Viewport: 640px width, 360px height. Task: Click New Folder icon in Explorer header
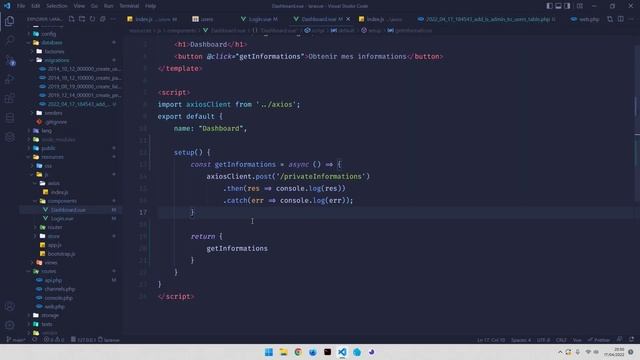coord(82,19)
